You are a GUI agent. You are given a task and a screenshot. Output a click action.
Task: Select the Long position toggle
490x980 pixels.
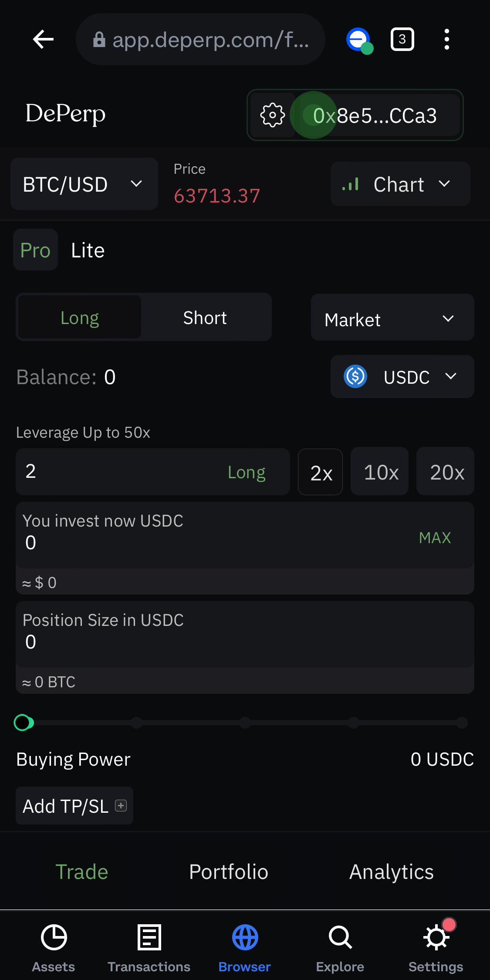[80, 318]
